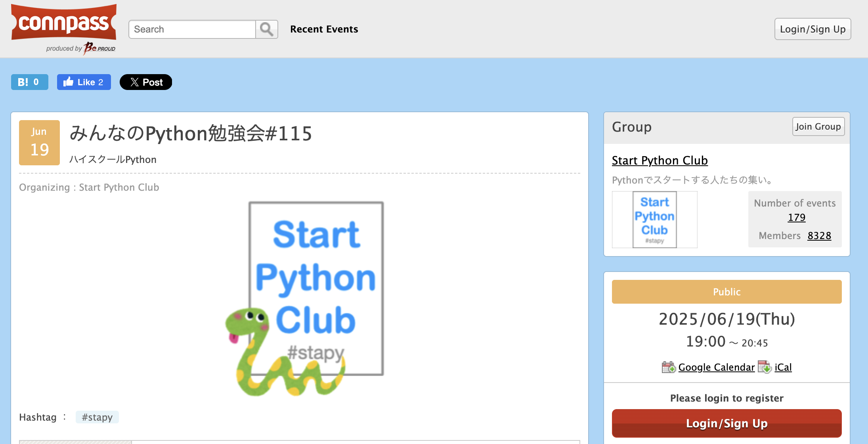Click the Please login to register text

727,398
